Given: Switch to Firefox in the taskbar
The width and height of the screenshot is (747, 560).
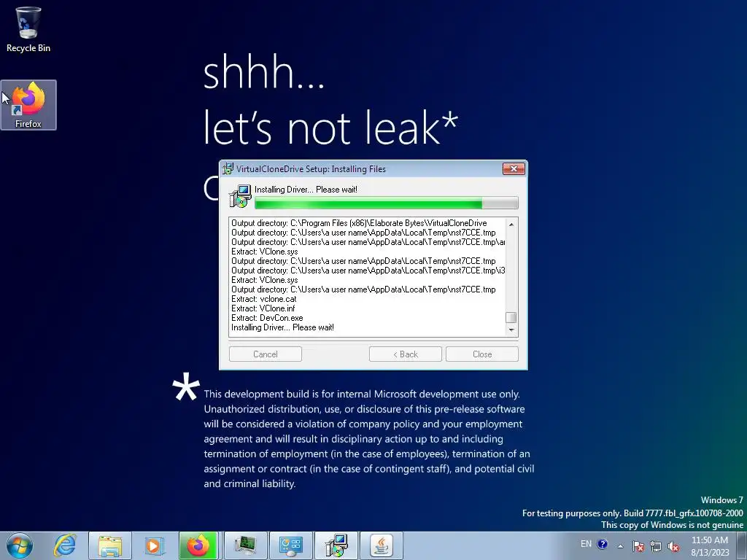Looking at the screenshot, I should [x=198, y=545].
